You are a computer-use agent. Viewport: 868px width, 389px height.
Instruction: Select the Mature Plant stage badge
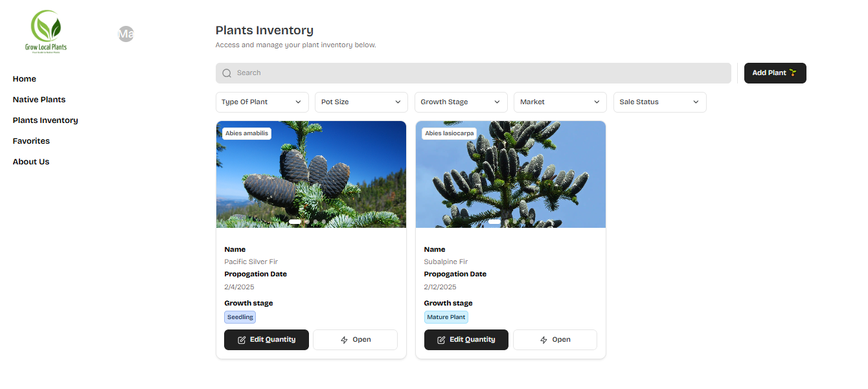446,317
